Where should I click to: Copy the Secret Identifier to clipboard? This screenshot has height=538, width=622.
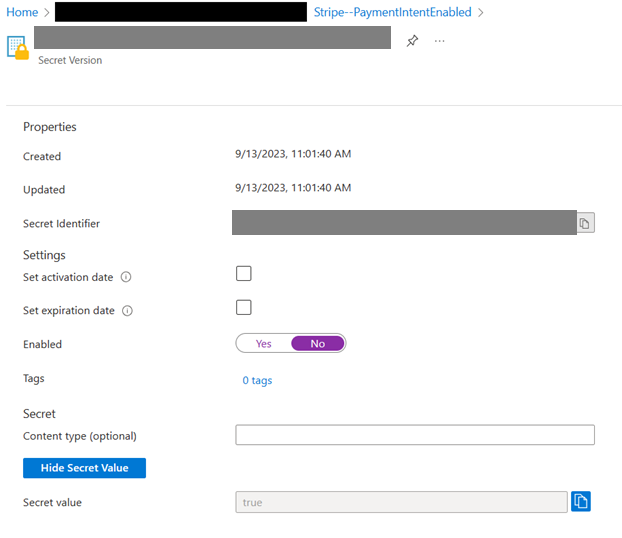pyautogui.click(x=586, y=223)
